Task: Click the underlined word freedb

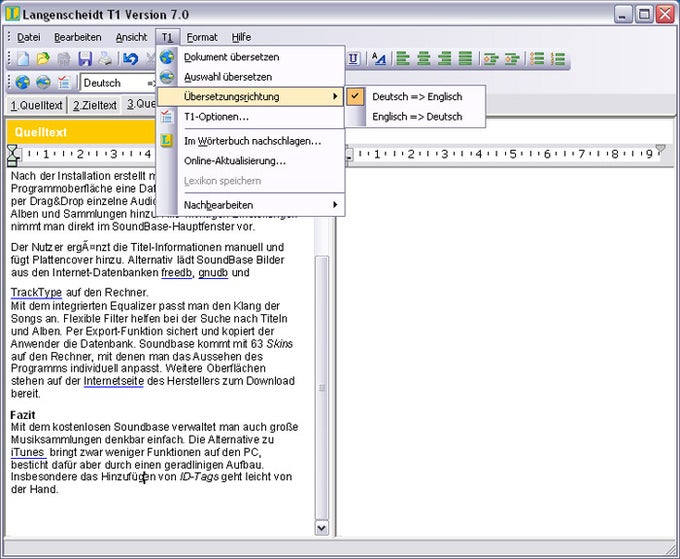Action: (177, 273)
